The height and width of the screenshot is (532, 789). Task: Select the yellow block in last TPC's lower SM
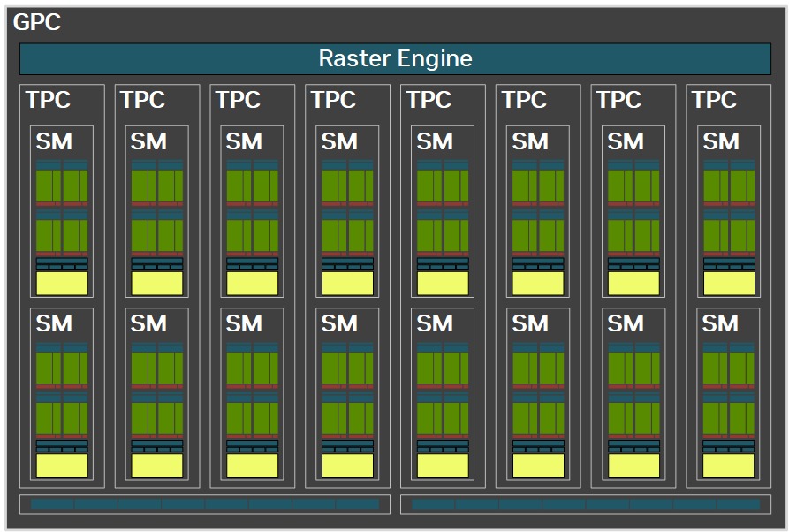pyautogui.click(x=729, y=465)
